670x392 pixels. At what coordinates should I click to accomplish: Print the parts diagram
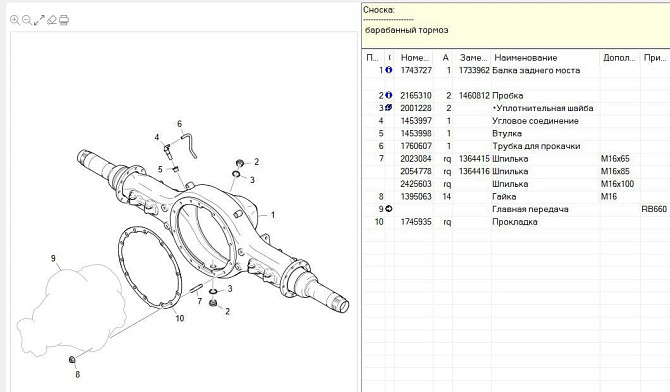point(64,20)
